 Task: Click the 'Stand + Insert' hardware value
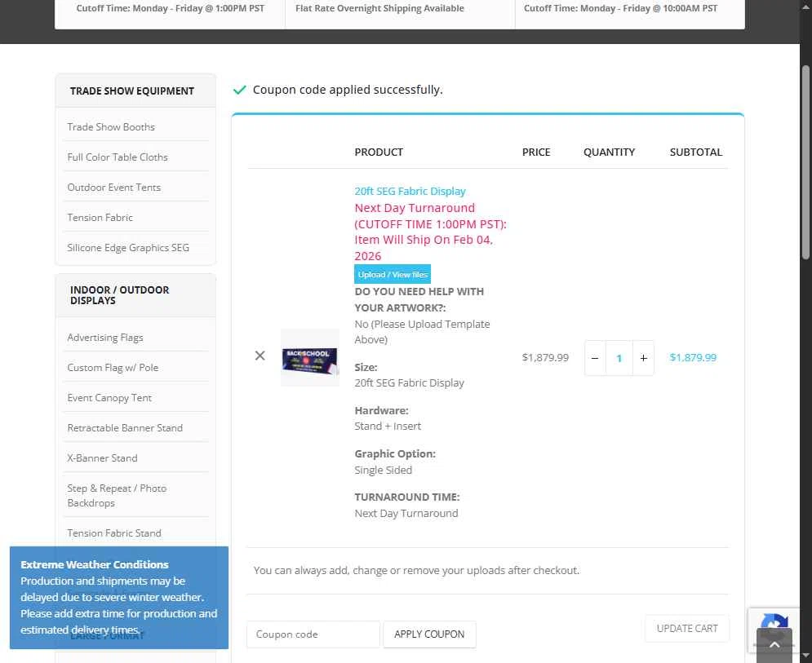click(388, 426)
